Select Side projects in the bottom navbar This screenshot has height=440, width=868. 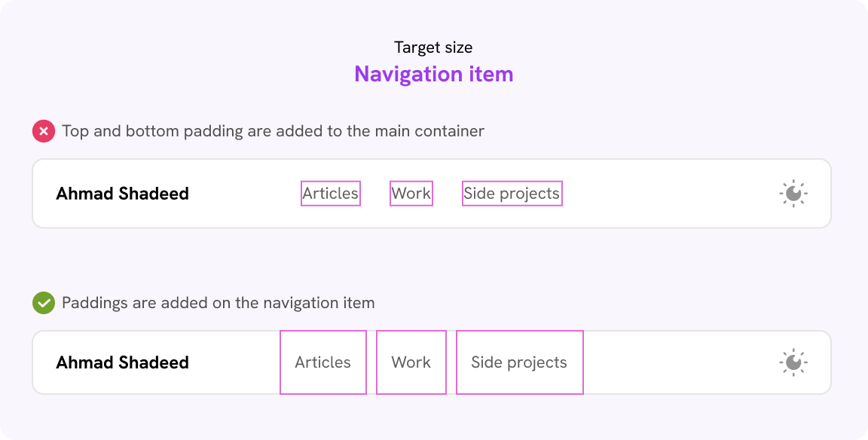(x=519, y=362)
